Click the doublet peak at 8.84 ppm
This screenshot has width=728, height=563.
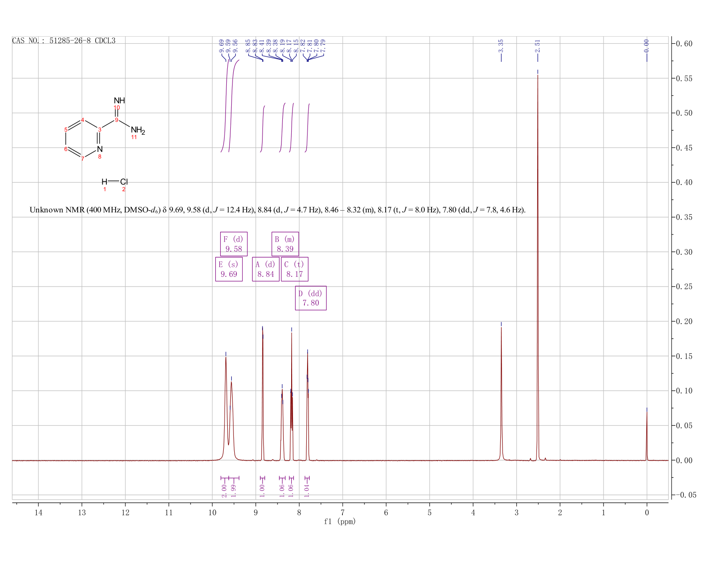(263, 393)
